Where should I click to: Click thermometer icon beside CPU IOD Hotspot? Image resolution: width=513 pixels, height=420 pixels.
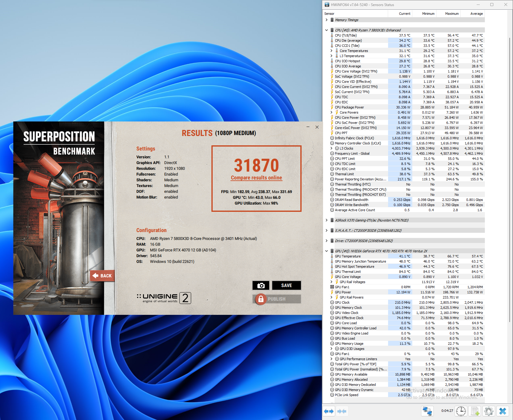point(332,61)
